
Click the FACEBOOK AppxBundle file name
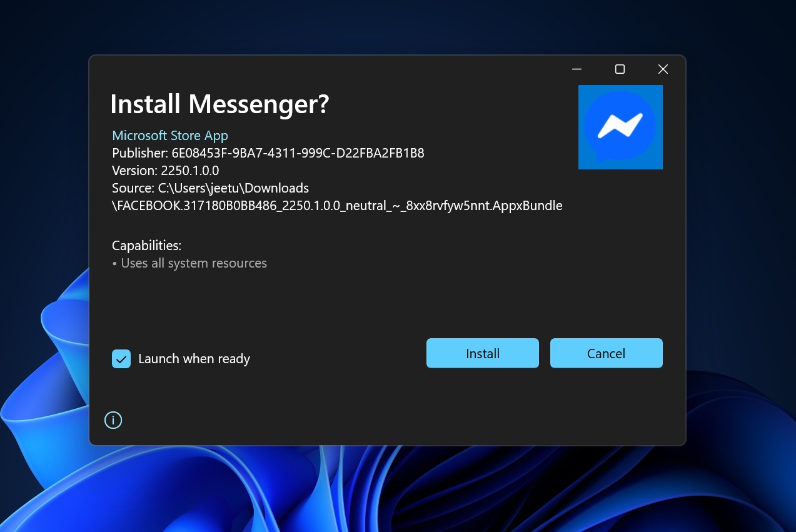pyautogui.click(x=337, y=206)
